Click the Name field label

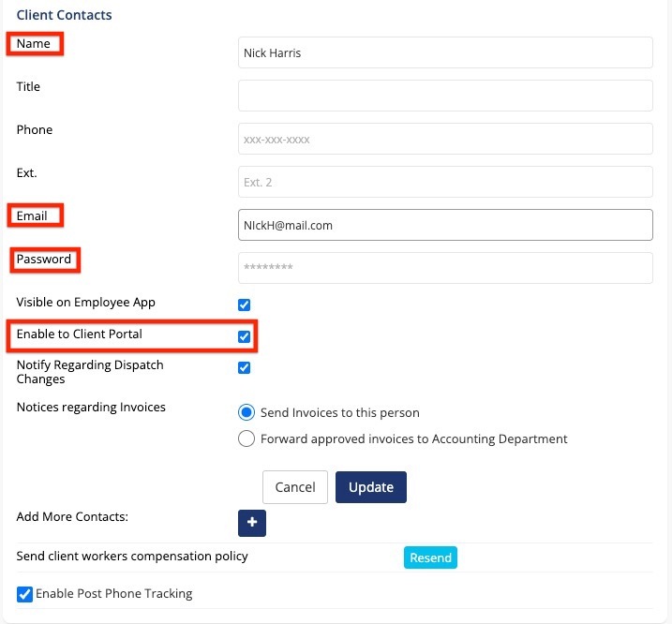(34, 44)
